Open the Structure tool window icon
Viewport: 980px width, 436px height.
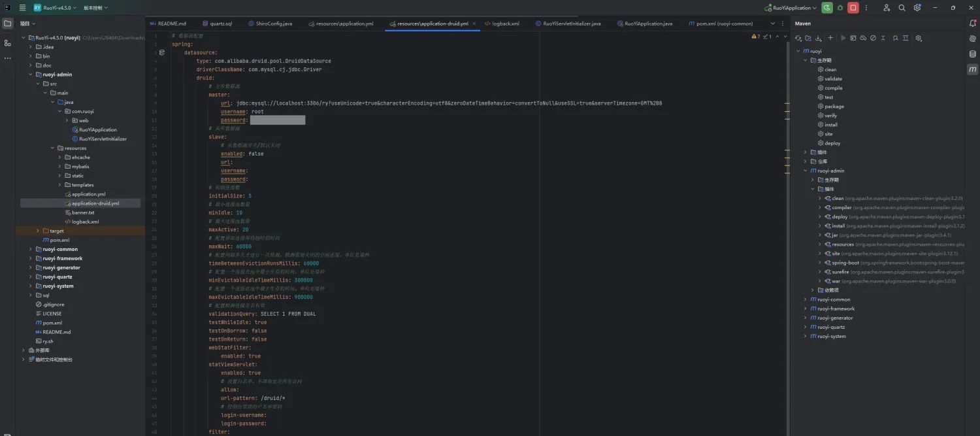[x=8, y=42]
